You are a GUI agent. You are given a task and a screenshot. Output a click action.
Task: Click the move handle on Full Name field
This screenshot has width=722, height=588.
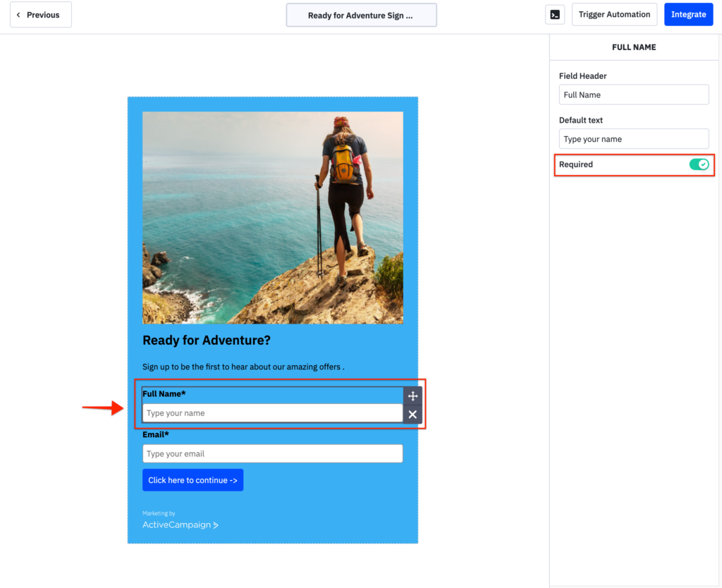(412, 396)
